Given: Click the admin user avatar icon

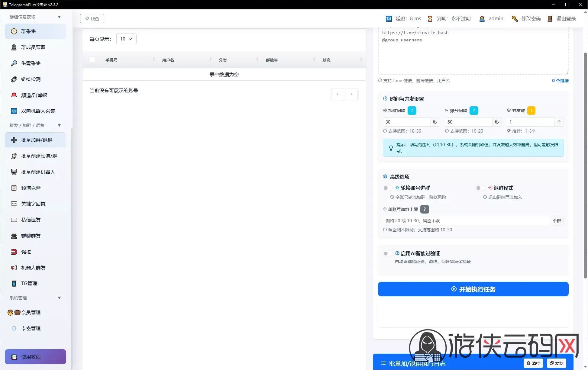Looking at the screenshot, I should click(x=482, y=19).
